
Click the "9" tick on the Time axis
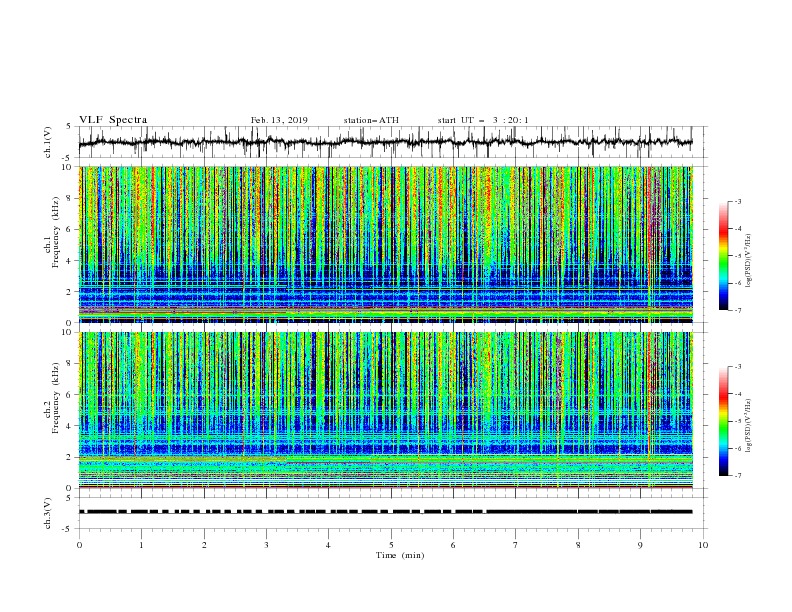click(x=640, y=545)
